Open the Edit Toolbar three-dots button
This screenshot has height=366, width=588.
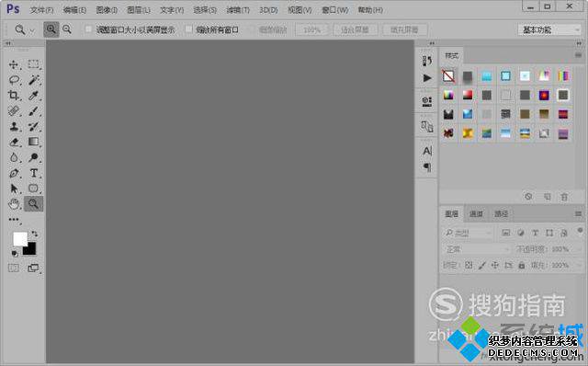coord(14,220)
